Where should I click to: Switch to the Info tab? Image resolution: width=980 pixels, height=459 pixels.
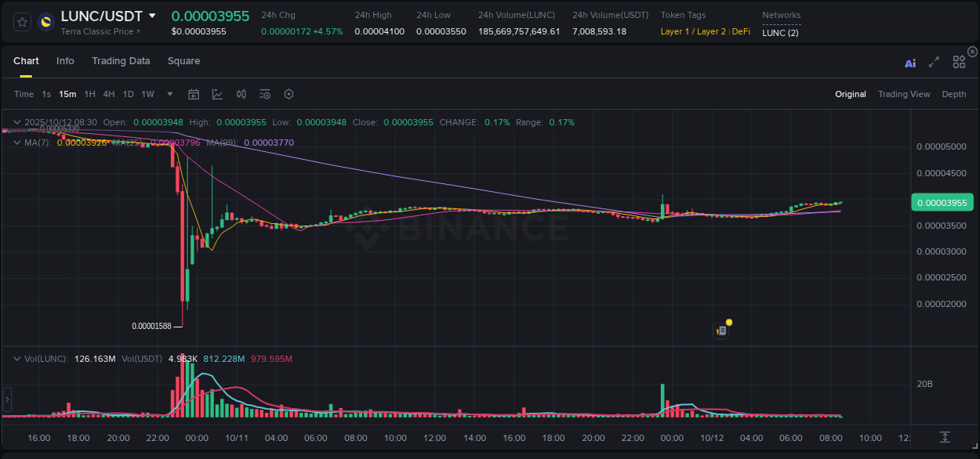65,60
